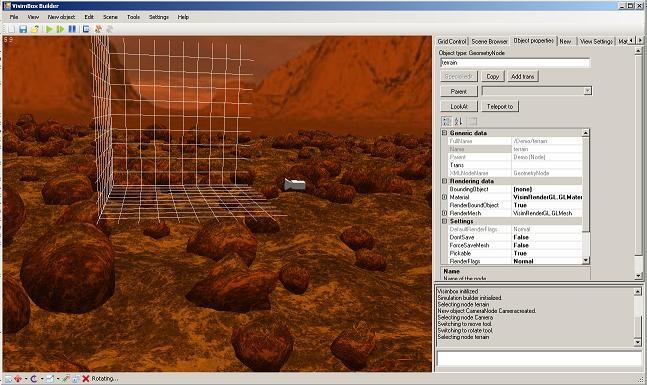
Task: Open the View menu
Action: point(33,17)
